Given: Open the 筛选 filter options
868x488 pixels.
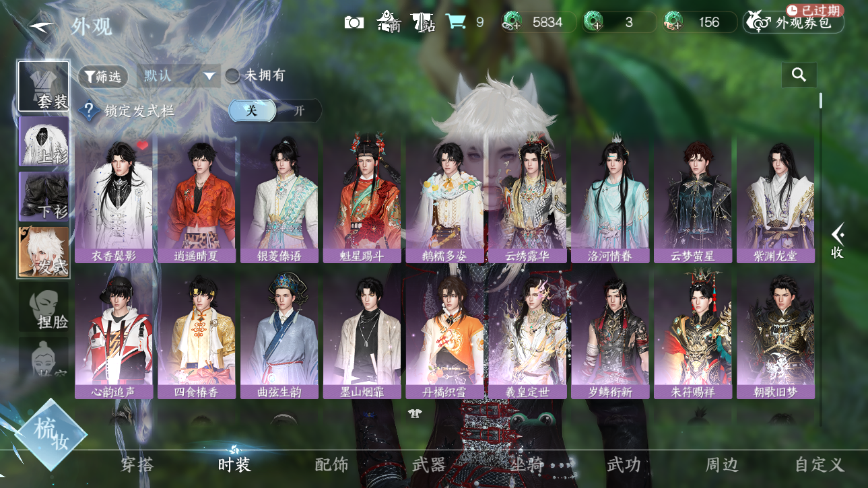Looking at the screenshot, I should [104, 77].
